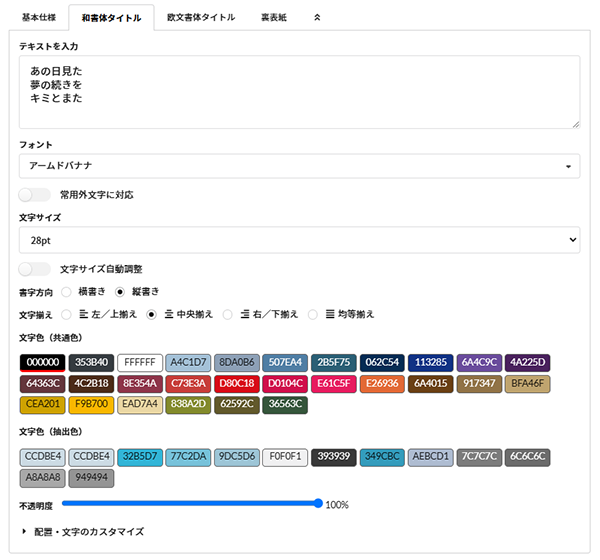
Task: Switch to the 基本仕様 tab
Action: tap(36, 17)
